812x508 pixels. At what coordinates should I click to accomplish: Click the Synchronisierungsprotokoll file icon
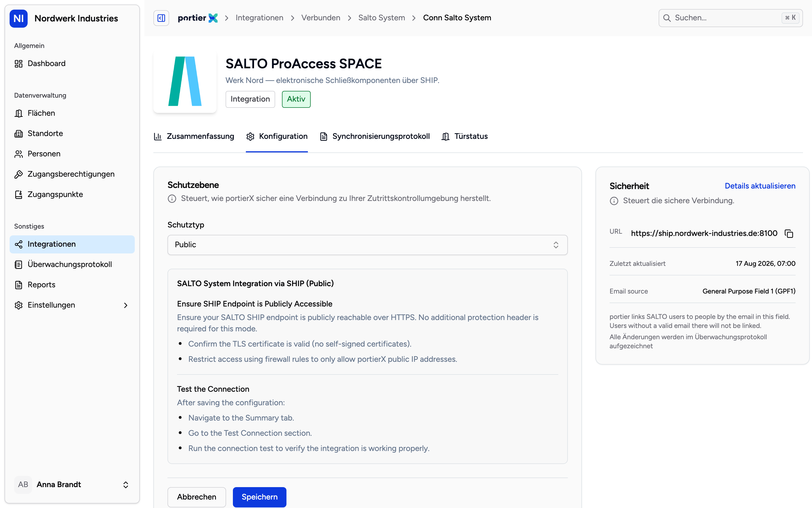coord(323,136)
